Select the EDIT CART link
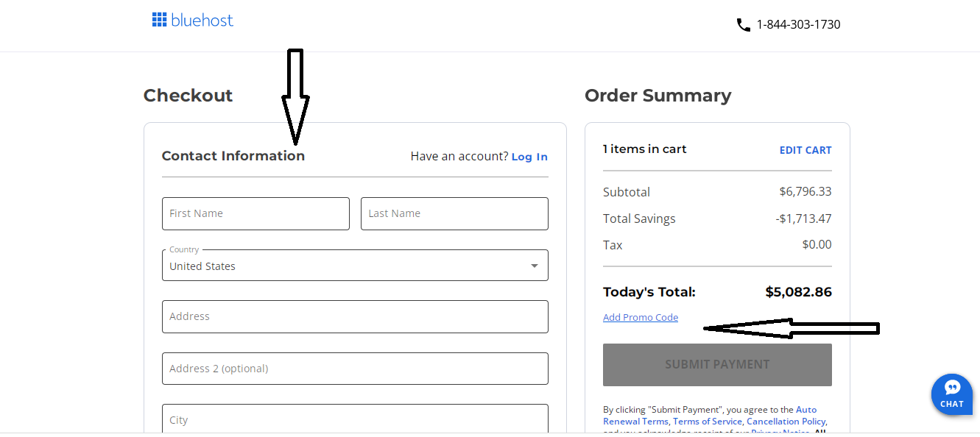This screenshot has width=980, height=437. pos(805,150)
